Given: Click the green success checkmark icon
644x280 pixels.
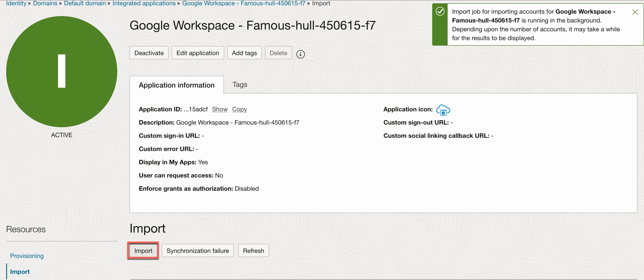Looking at the screenshot, I should click(440, 11).
